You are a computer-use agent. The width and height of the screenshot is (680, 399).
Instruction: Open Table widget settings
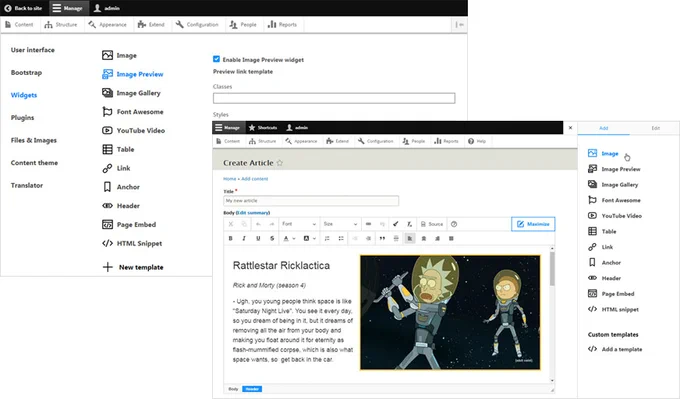[x=118, y=149]
